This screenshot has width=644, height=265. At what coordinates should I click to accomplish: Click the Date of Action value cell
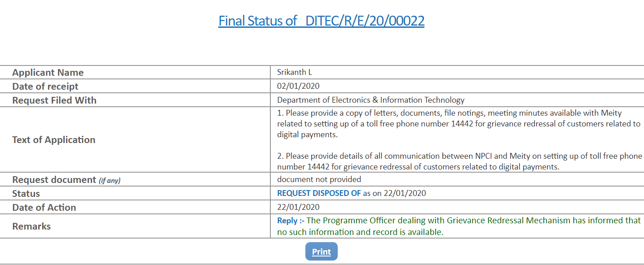pos(298,207)
